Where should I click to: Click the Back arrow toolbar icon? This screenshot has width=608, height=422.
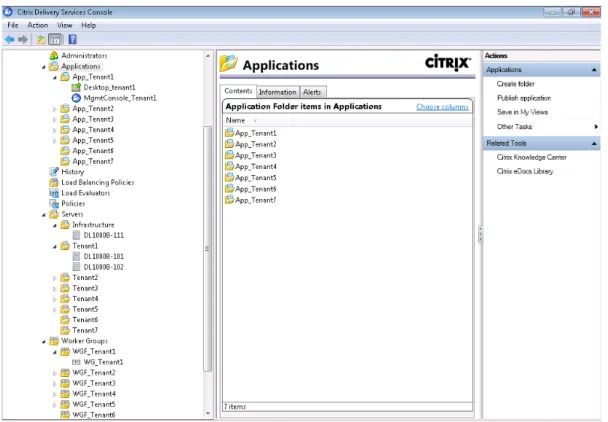(x=9, y=39)
